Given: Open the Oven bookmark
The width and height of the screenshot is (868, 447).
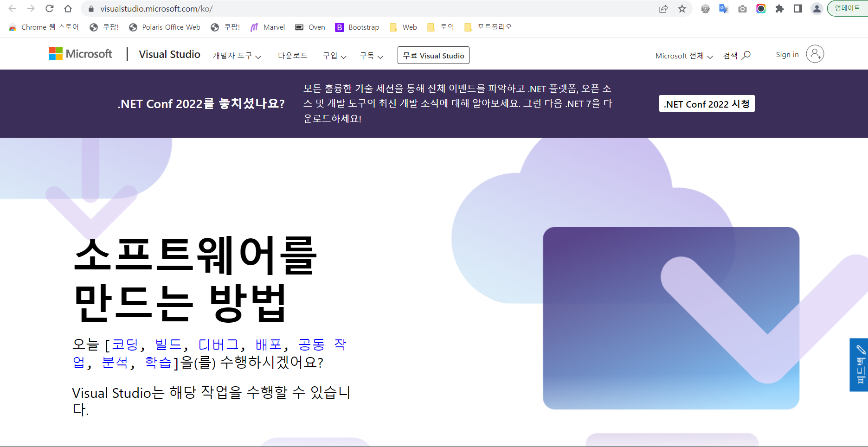Looking at the screenshot, I should pos(310,27).
